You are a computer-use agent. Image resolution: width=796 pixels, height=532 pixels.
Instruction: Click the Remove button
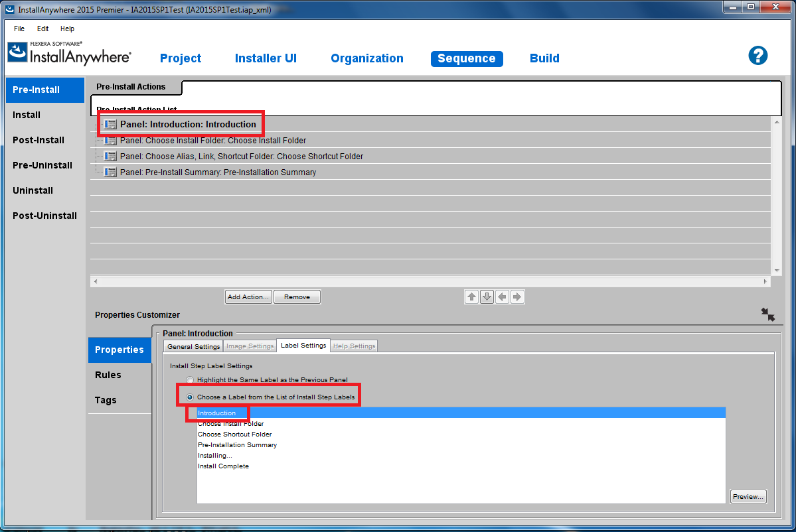[x=297, y=297]
